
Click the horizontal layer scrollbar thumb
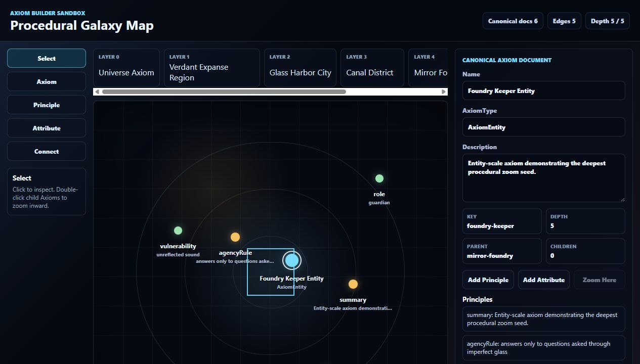[224, 92]
